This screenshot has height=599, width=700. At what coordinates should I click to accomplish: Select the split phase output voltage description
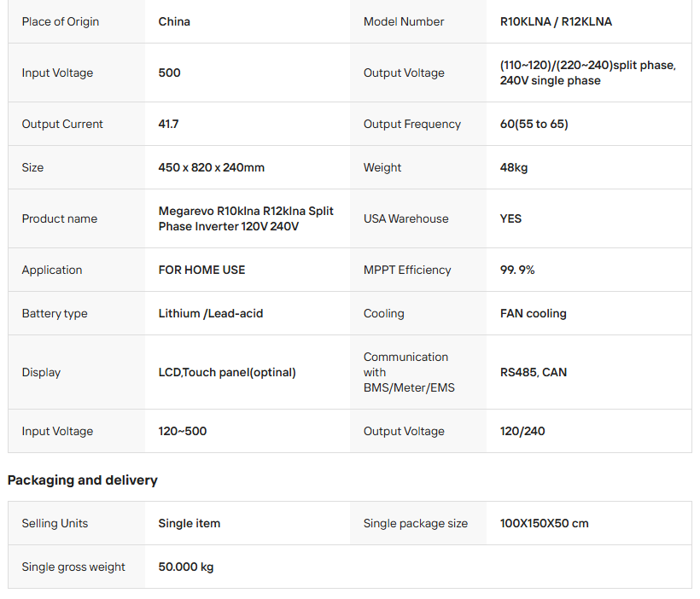tap(587, 73)
